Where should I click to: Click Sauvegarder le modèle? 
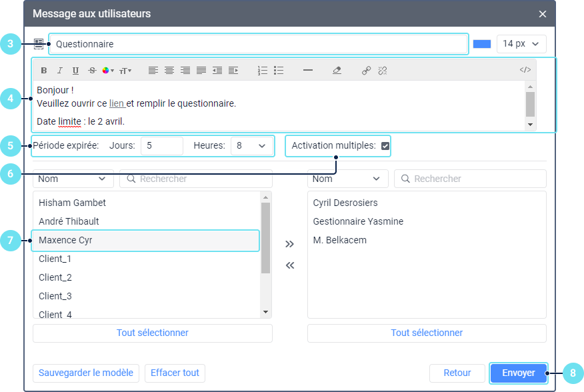[x=86, y=373]
